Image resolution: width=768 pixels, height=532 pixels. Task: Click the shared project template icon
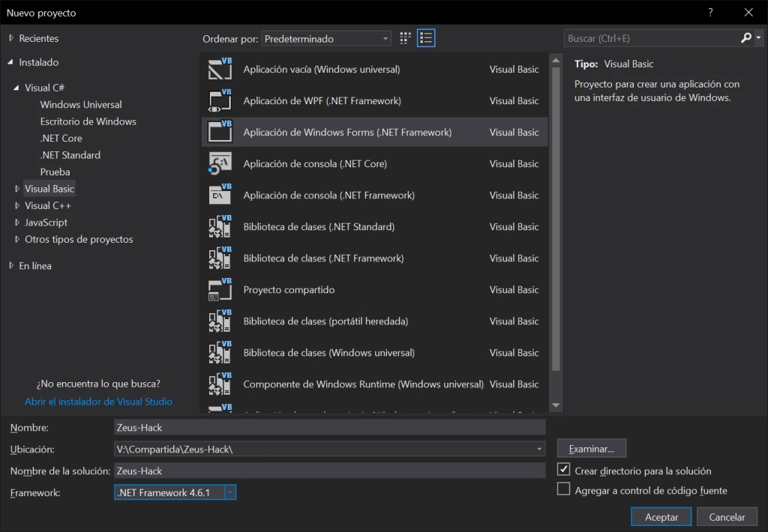click(220, 289)
